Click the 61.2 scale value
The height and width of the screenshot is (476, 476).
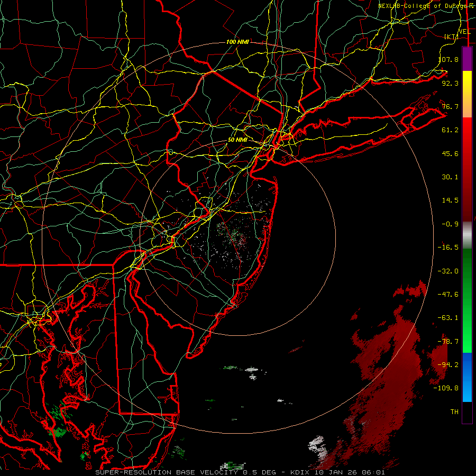coord(450,130)
